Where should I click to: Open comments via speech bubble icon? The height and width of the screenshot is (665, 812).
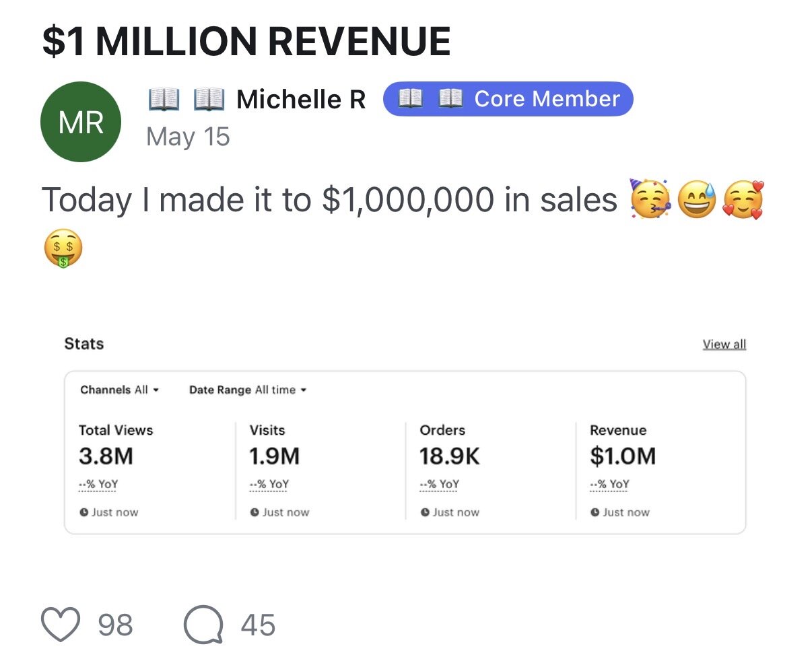click(x=203, y=625)
